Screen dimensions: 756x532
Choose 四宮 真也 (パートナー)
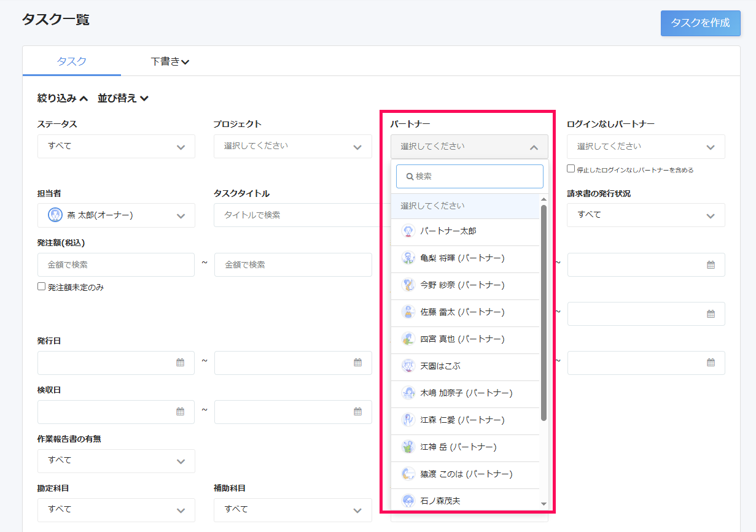click(x=465, y=339)
